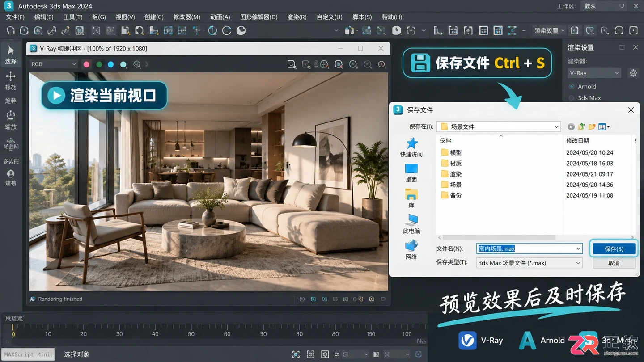Click the circular arrow icon in main toolbar

coord(227,30)
